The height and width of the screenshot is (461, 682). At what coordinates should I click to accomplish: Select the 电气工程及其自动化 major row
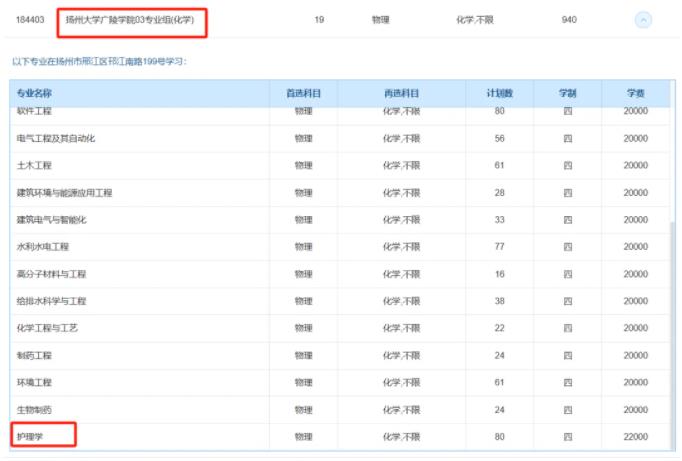tap(340, 139)
